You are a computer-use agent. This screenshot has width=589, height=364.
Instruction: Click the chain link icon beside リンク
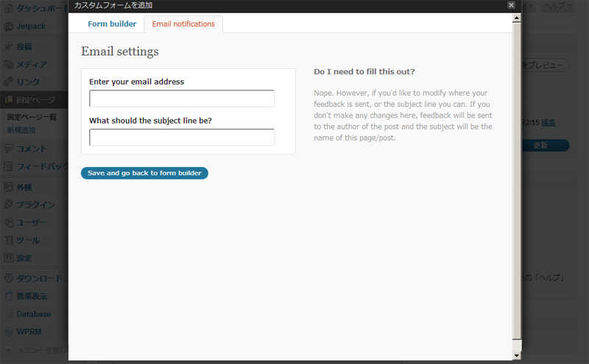tap(9, 82)
